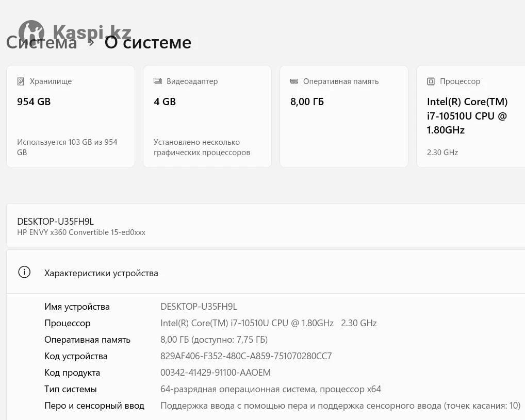
Task: Click the Video adapter icon
Action: (x=158, y=81)
